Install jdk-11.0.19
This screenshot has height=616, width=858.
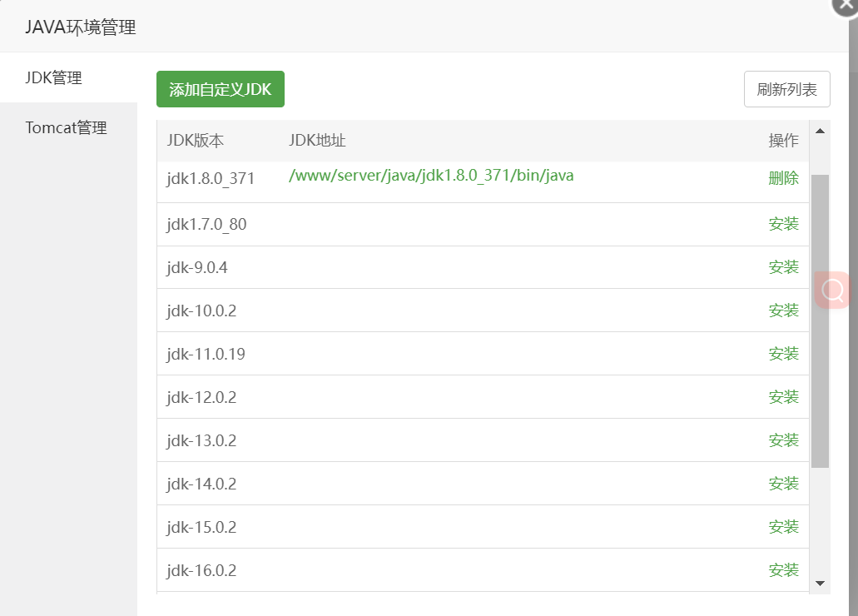tap(783, 354)
